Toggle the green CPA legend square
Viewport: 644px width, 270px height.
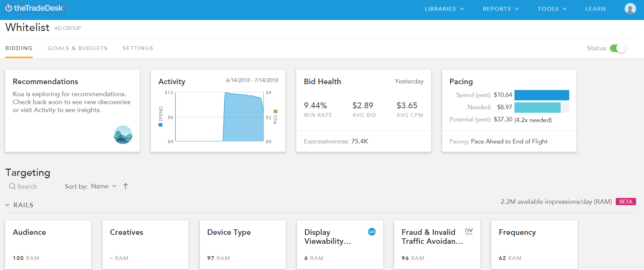pos(275,111)
